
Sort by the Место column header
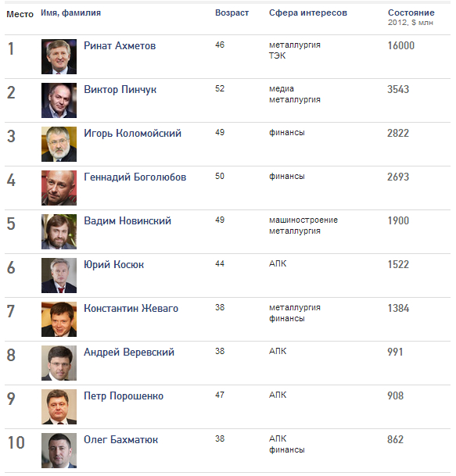click(x=20, y=14)
